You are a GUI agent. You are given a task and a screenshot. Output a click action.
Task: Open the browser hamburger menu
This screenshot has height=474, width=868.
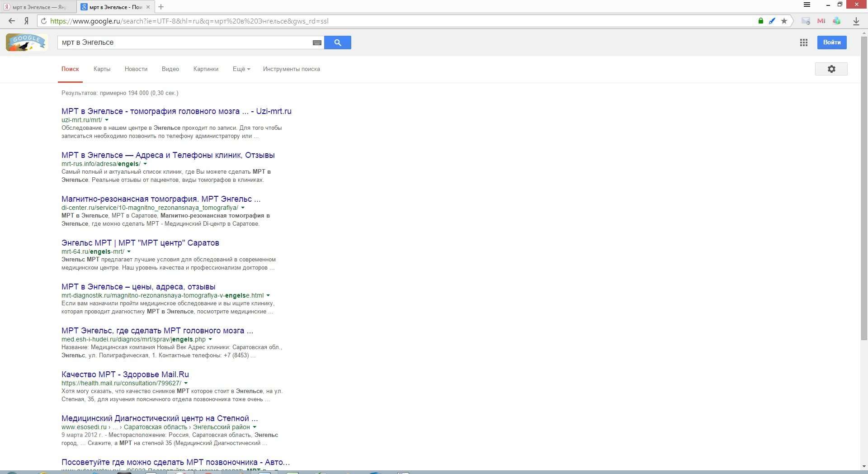pyautogui.click(x=807, y=5)
